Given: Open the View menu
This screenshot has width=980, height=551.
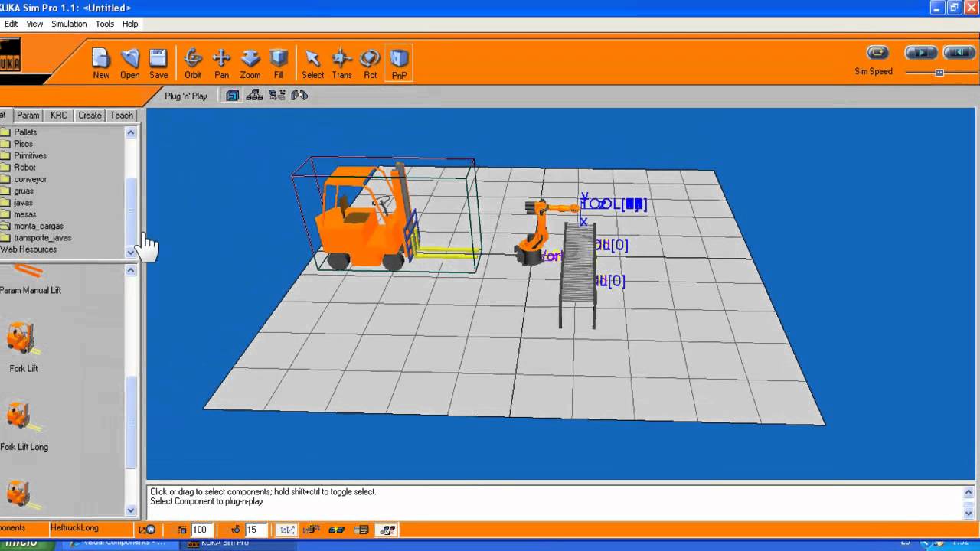Looking at the screenshot, I should 34,24.
